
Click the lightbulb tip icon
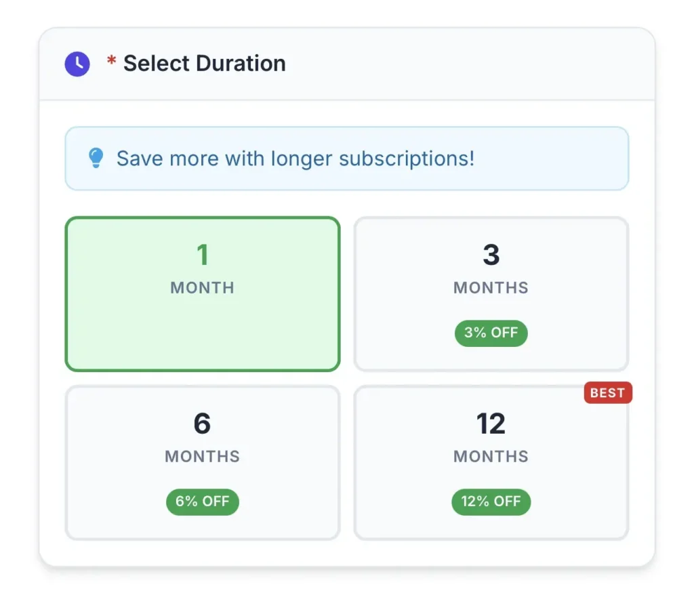[x=96, y=159]
